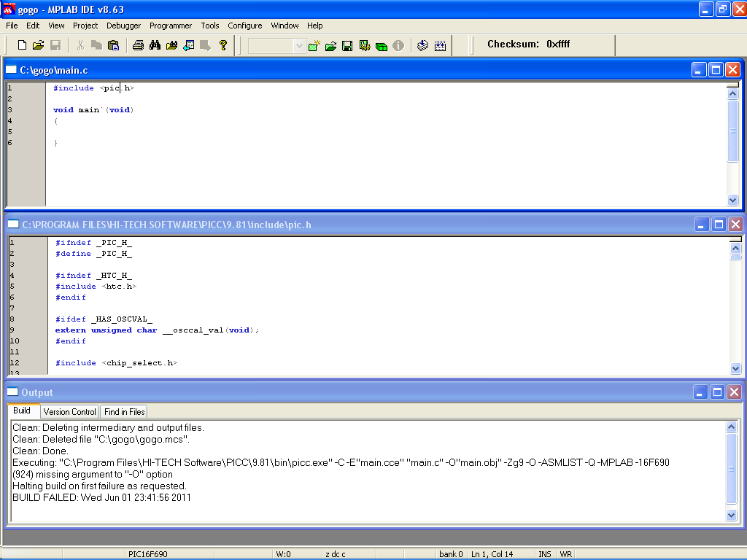The image size is (747, 560).
Task: Click the green package icon
Action: 381,46
